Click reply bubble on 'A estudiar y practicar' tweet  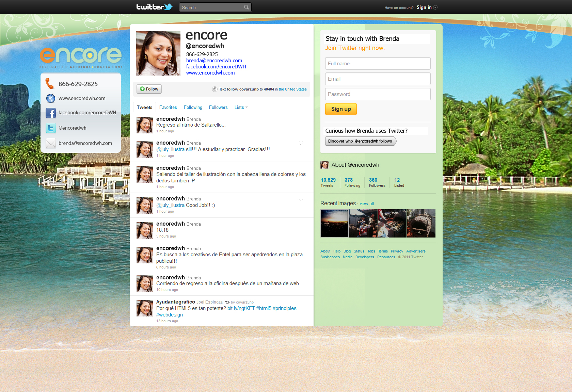301,143
